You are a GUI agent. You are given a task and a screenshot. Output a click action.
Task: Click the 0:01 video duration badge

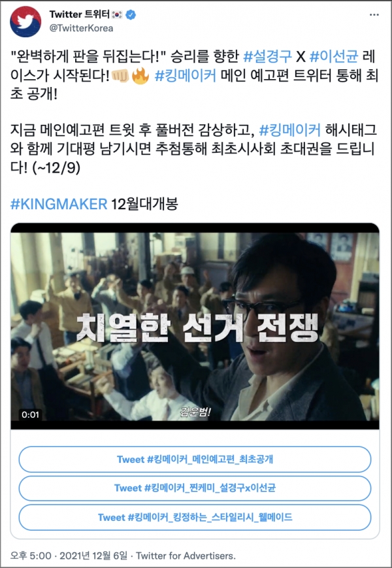click(30, 414)
